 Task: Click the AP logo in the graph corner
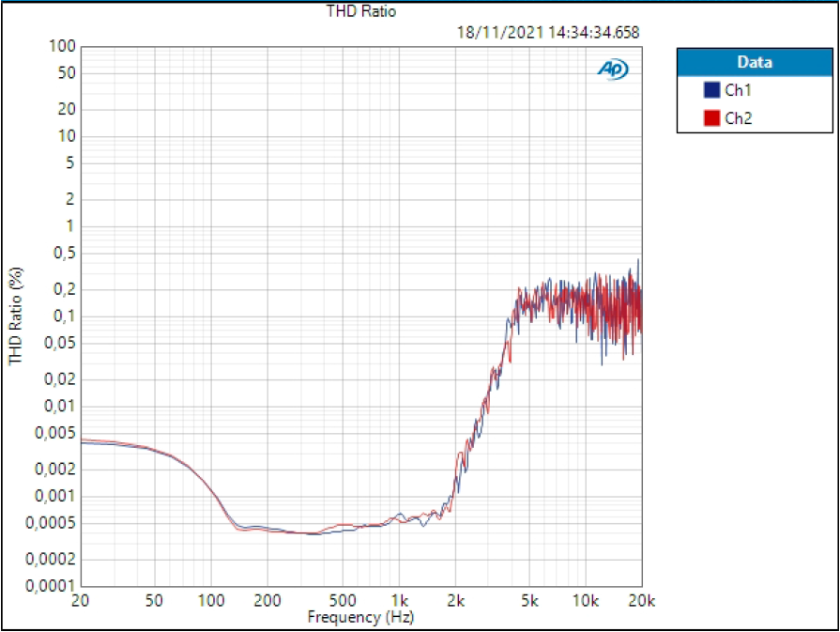pyautogui.click(x=613, y=69)
